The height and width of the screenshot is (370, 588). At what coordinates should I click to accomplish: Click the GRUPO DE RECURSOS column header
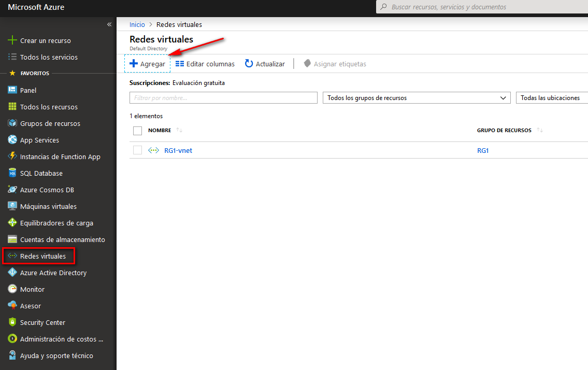(504, 130)
